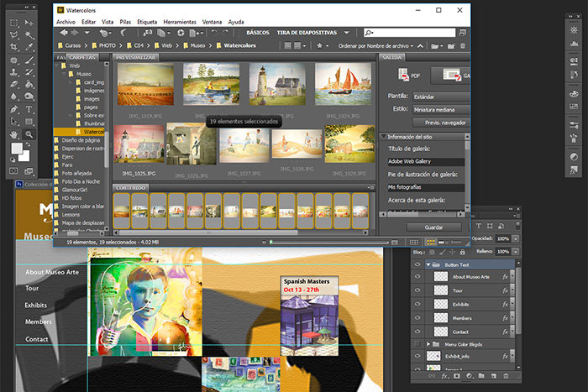Click Previs. navegador button
This screenshot has height=392, width=588.
(442, 123)
